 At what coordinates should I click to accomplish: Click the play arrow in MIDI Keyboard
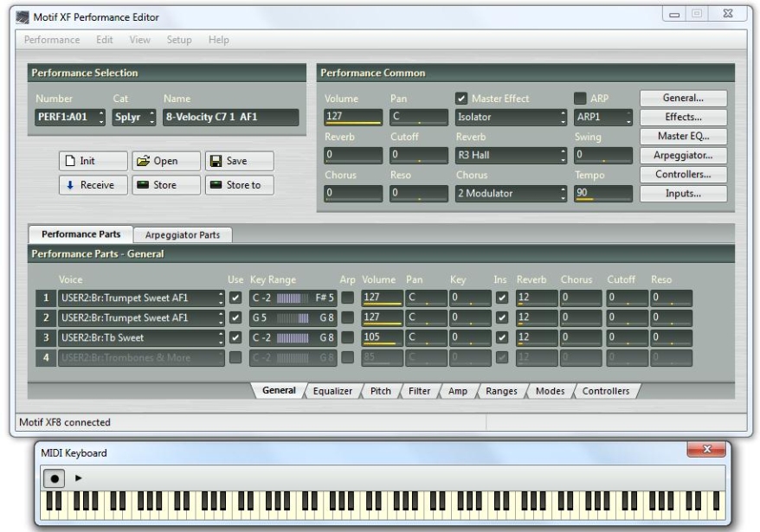[x=78, y=478]
